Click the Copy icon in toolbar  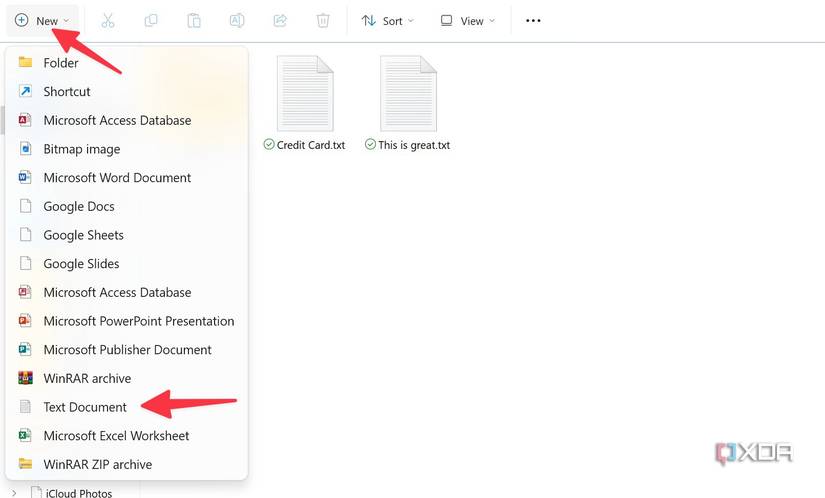coord(151,21)
